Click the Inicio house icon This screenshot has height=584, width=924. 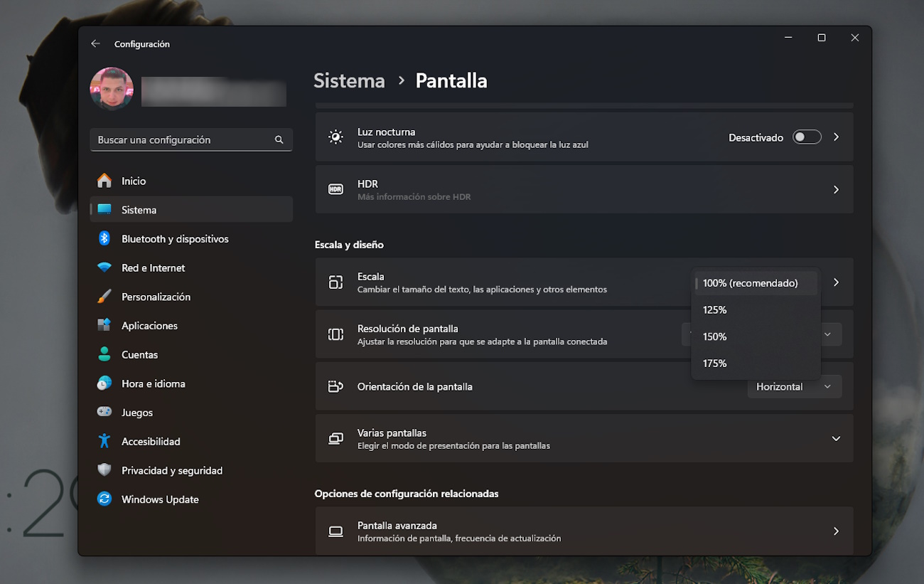(x=104, y=181)
